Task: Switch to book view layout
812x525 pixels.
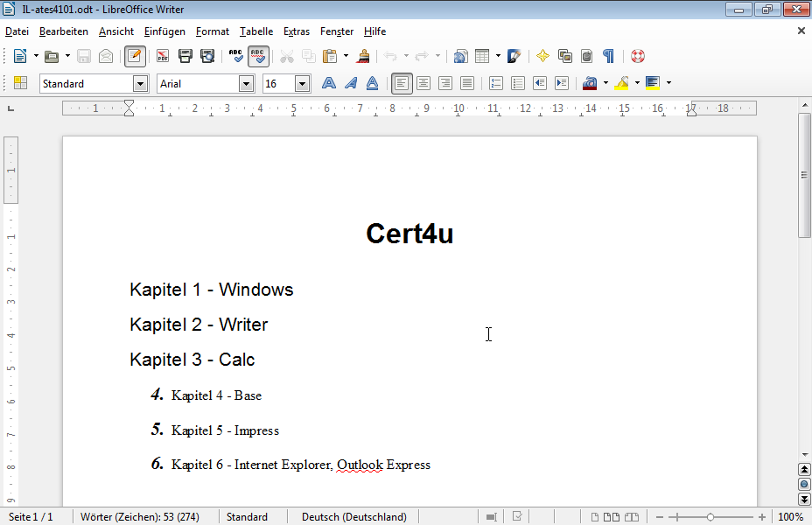Action: (632, 517)
